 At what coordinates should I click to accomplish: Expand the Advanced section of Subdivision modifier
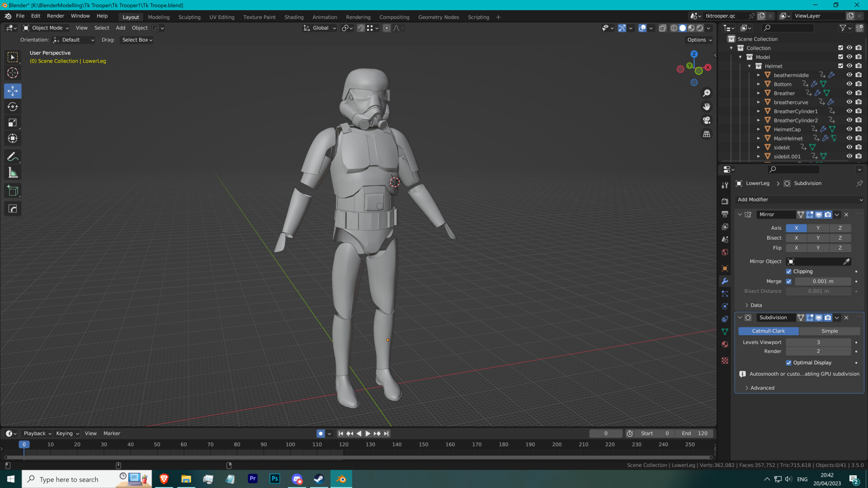pyautogui.click(x=762, y=388)
